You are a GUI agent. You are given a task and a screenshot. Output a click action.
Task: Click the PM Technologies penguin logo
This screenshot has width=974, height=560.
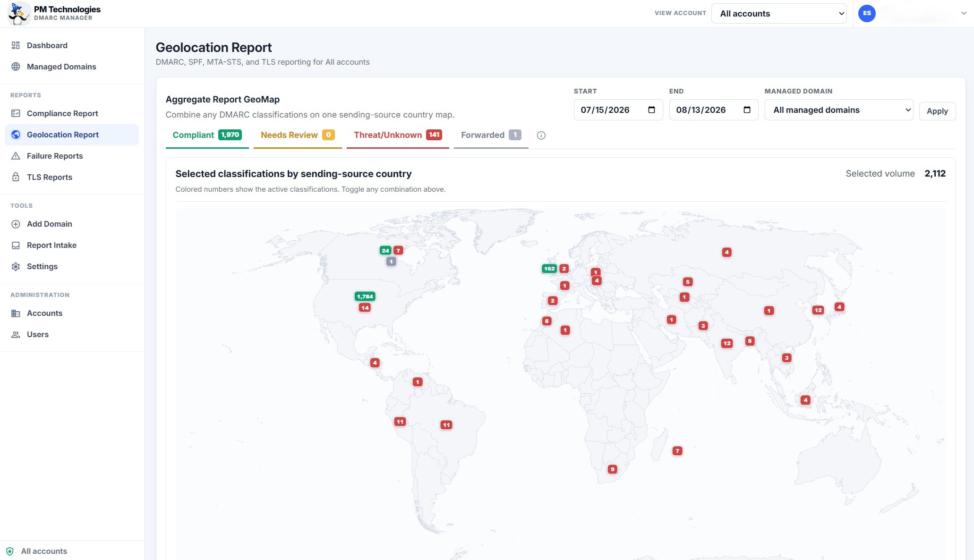pos(19,14)
